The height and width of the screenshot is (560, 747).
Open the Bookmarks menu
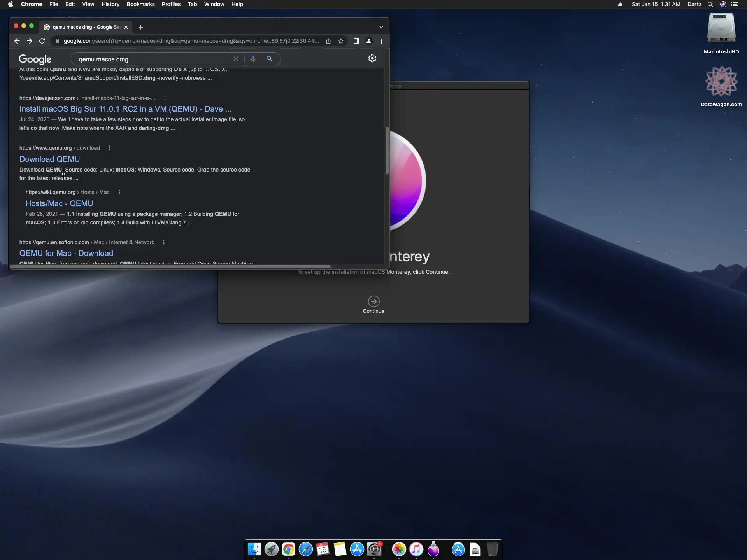pyautogui.click(x=140, y=4)
